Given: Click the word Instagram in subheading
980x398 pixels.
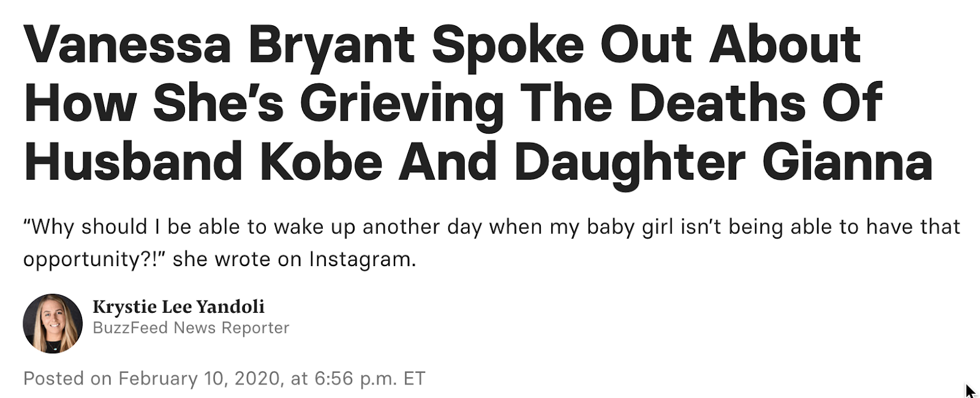Looking at the screenshot, I should [x=362, y=259].
